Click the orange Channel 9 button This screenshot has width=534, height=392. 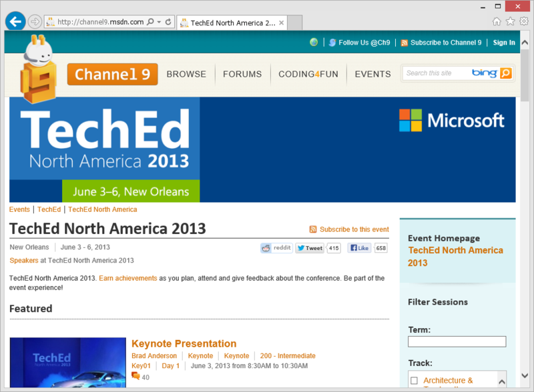pyautogui.click(x=112, y=74)
